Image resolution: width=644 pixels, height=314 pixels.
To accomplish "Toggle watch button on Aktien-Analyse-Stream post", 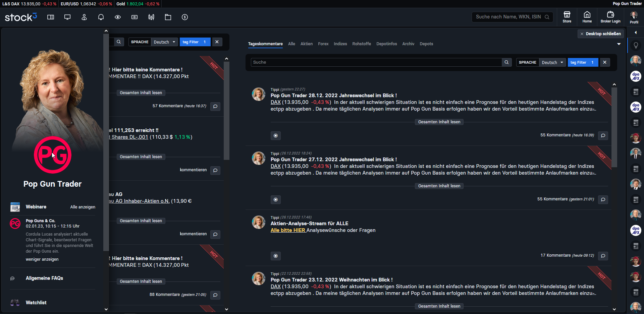I will tap(276, 256).
